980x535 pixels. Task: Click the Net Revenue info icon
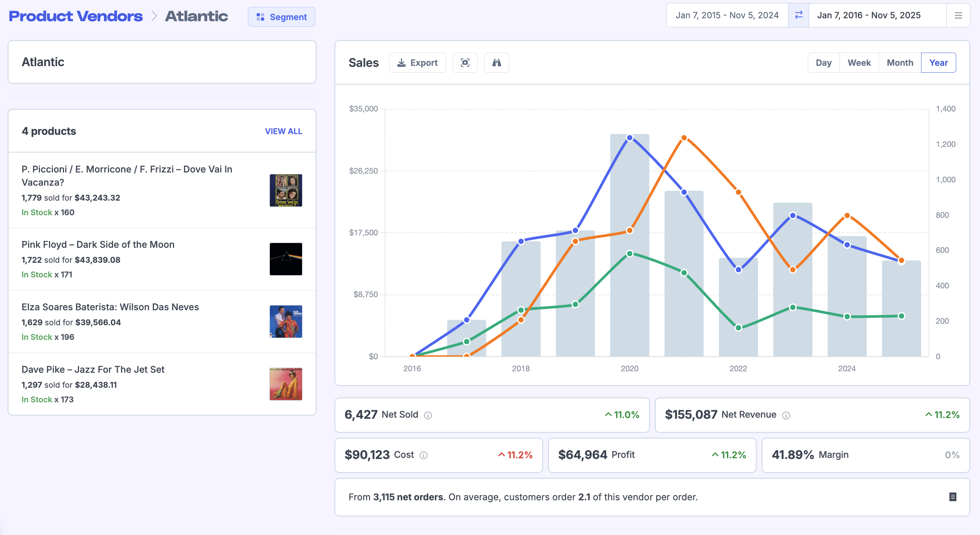tap(786, 415)
